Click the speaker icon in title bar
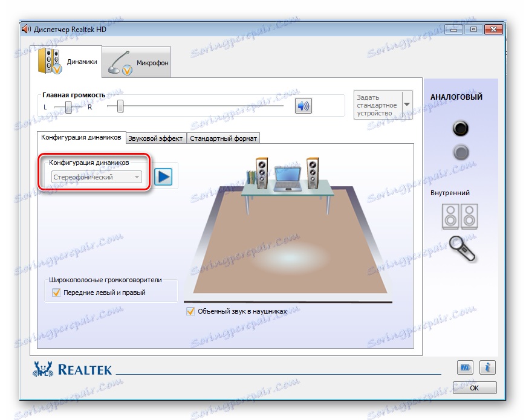The image size is (526, 420). tap(26, 29)
